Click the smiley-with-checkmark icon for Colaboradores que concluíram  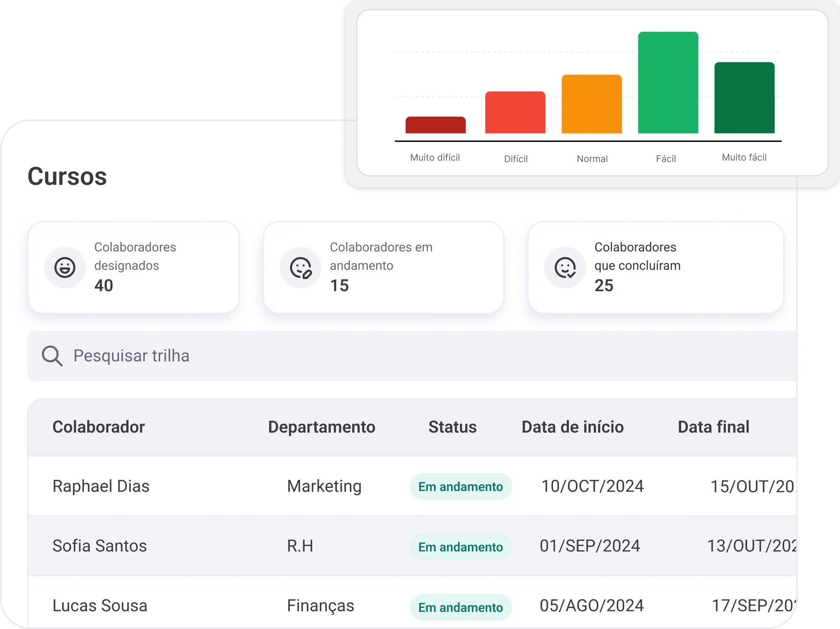565,267
